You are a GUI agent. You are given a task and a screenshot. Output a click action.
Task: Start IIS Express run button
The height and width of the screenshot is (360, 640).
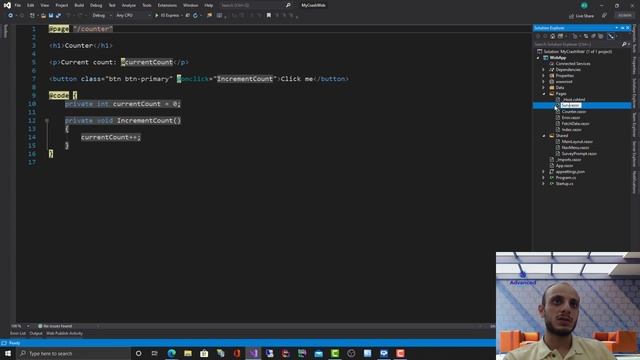coord(168,16)
